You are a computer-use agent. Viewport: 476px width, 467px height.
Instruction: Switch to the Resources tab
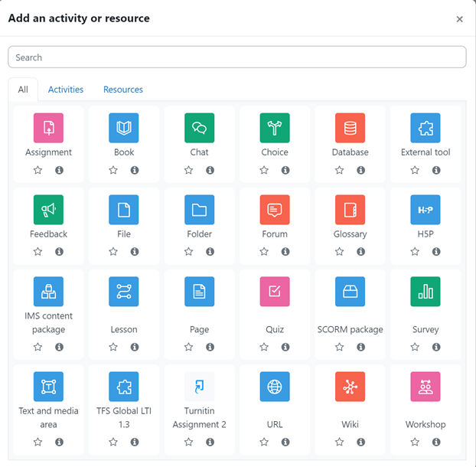(123, 90)
